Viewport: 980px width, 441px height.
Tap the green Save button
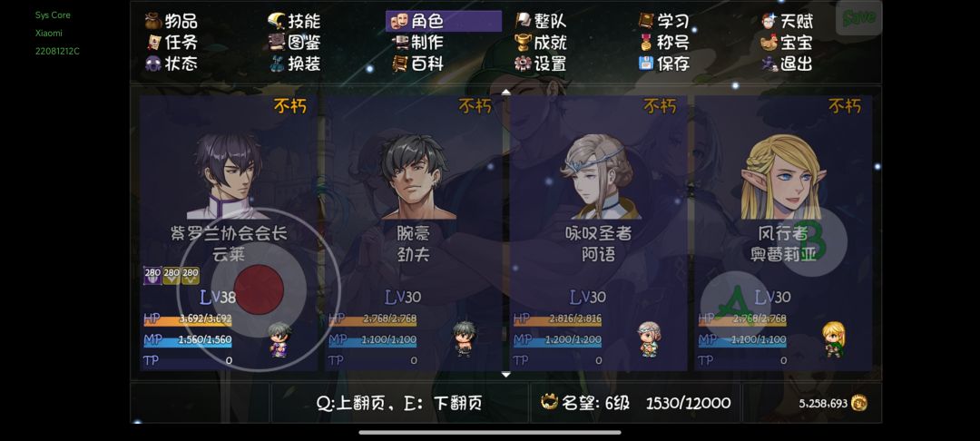[858, 18]
